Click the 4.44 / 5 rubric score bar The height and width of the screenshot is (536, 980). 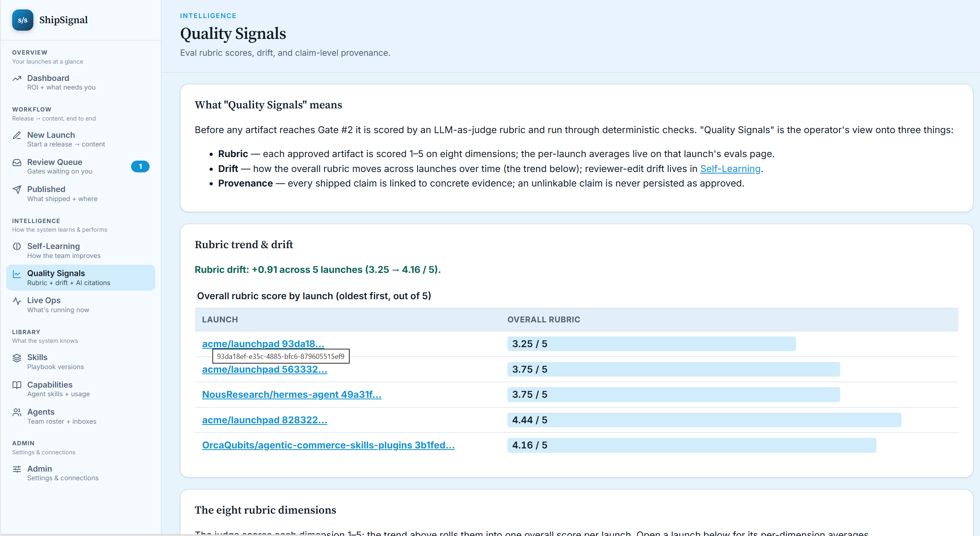coord(704,420)
